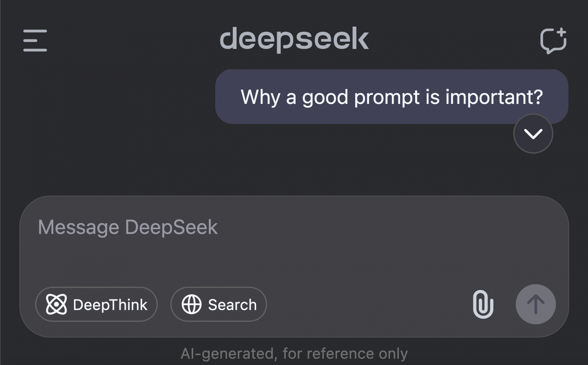Click the word "Why" in the sent message
The height and width of the screenshot is (365, 588).
[260, 97]
